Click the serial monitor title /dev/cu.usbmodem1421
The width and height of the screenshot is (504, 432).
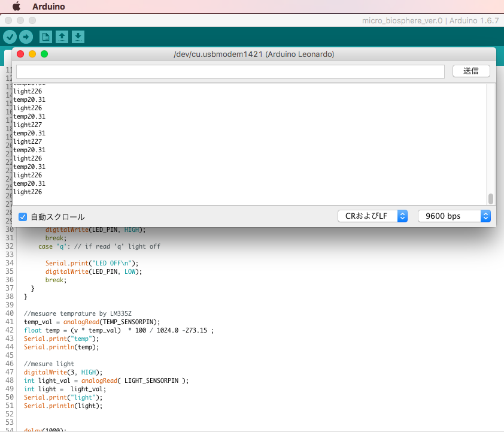(x=254, y=54)
